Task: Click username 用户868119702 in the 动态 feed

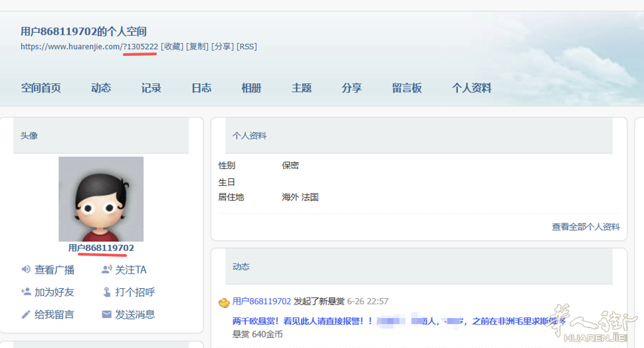Action: pyautogui.click(x=262, y=301)
